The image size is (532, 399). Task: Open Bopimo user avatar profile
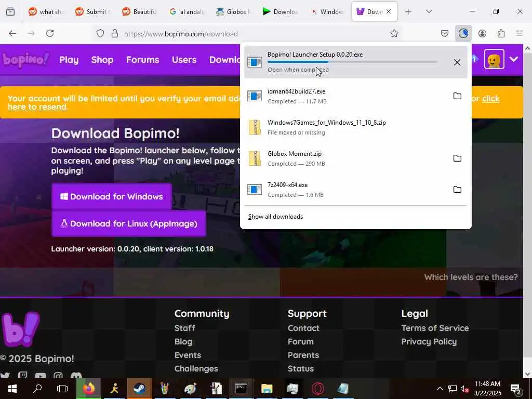coord(494,59)
